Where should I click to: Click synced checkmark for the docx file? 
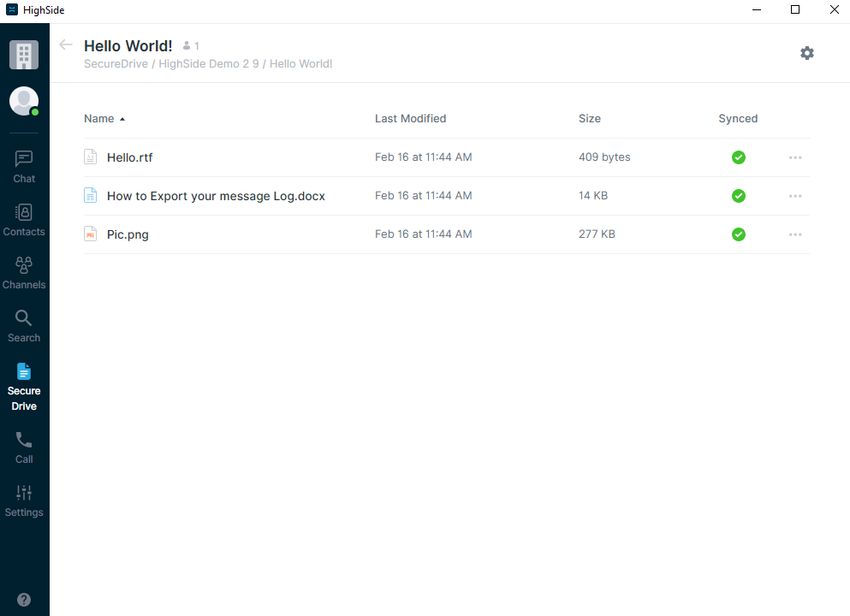click(x=739, y=196)
